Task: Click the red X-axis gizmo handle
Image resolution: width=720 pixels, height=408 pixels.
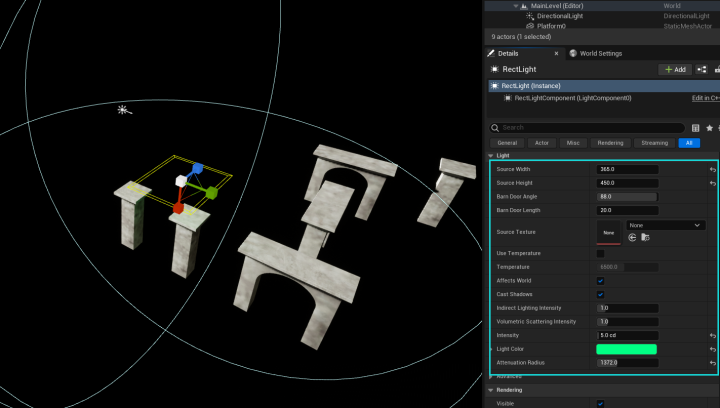Action: point(178,208)
